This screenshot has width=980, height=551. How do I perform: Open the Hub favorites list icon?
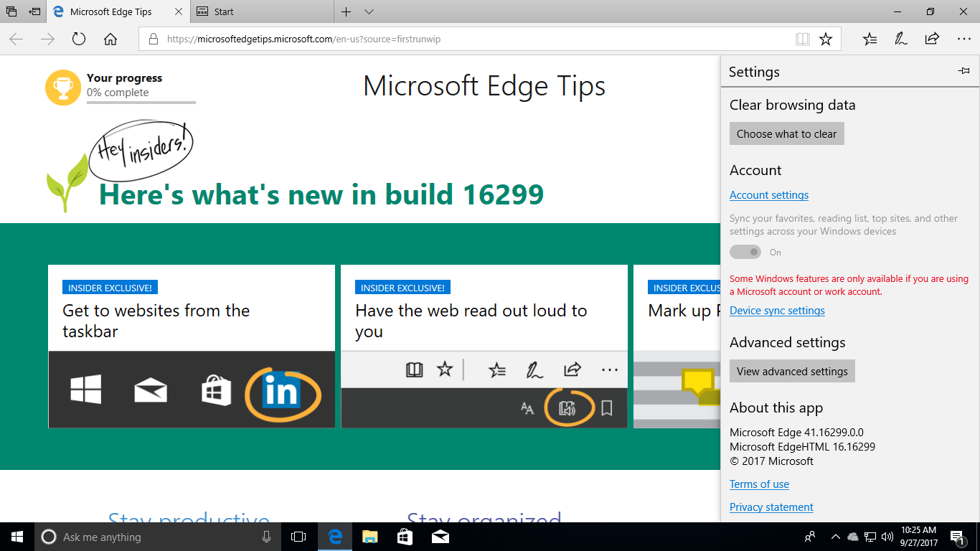(870, 39)
